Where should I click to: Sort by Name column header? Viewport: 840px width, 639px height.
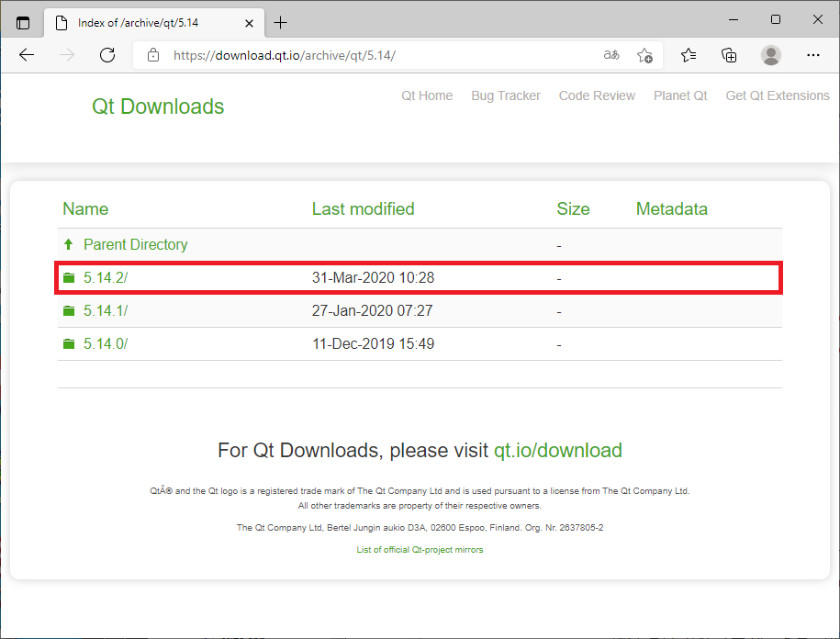pos(85,209)
